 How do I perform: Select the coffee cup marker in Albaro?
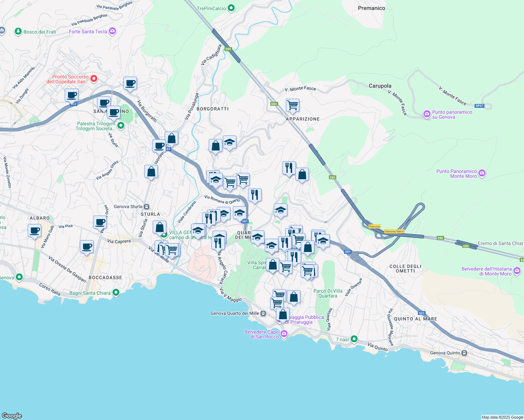(x=34, y=231)
